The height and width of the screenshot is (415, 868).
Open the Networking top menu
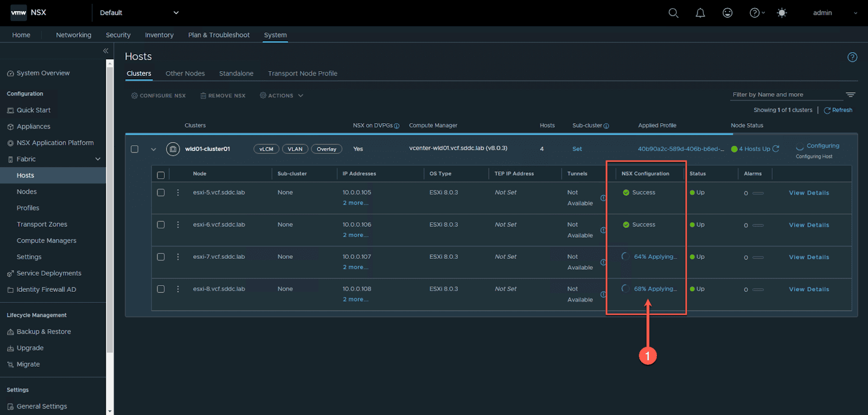(x=73, y=35)
